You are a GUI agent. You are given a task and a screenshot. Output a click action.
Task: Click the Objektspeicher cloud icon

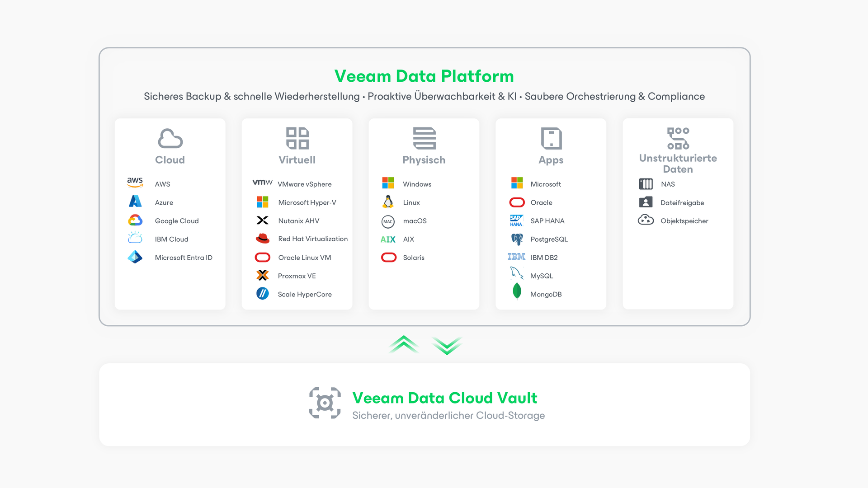click(x=646, y=220)
